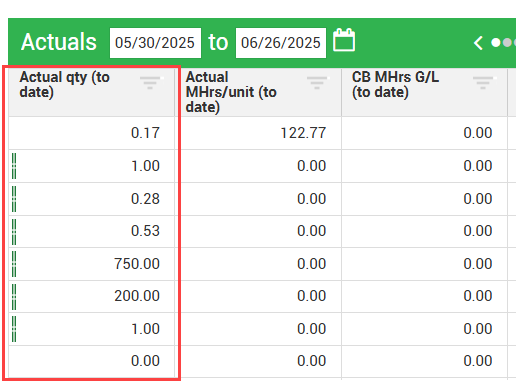
Task: Select the 0.28 actual quantity cell
Action: pyautogui.click(x=92, y=199)
